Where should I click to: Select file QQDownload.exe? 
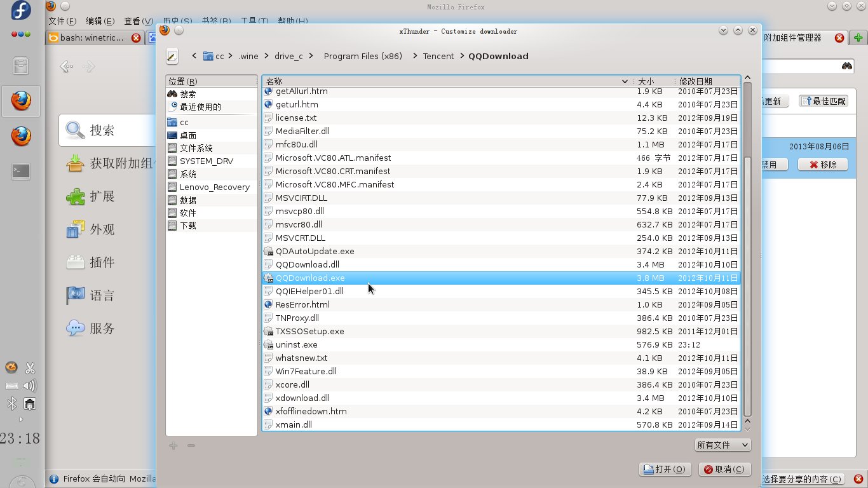501,278
